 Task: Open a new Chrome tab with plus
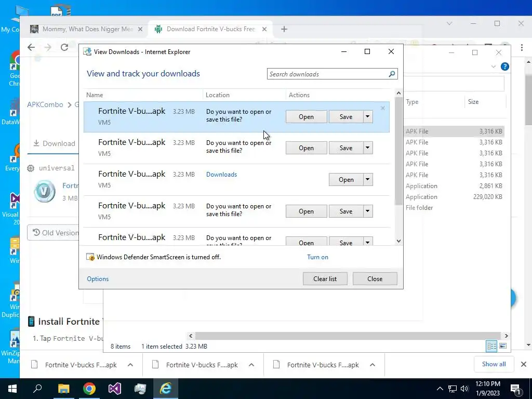[284, 29]
